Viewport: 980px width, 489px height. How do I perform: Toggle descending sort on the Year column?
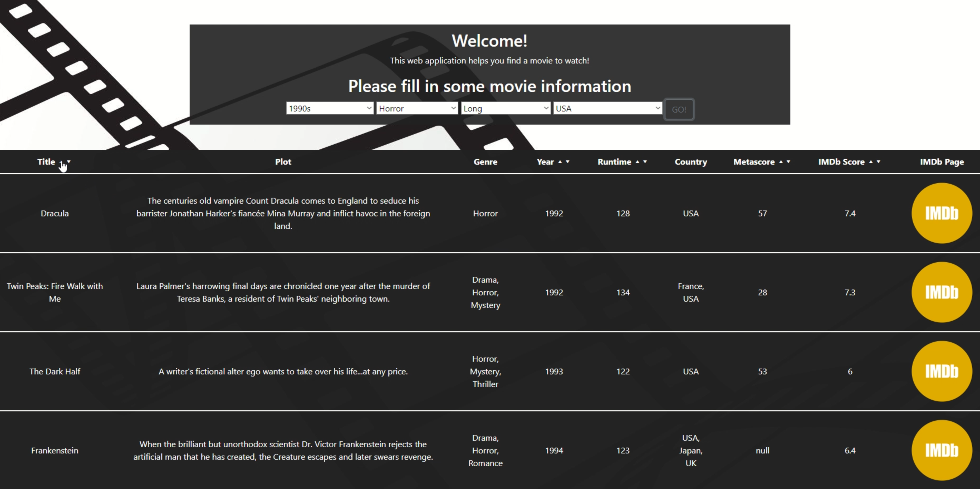pyautogui.click(x=568, y=161)
